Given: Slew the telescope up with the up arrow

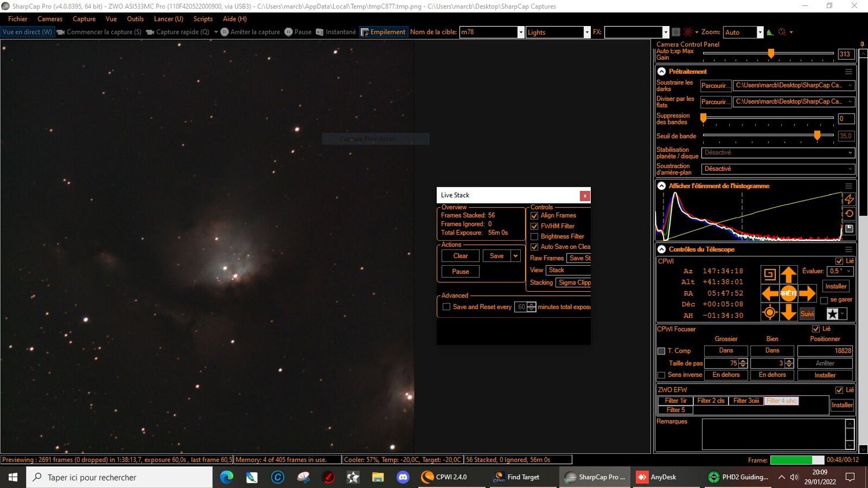Looking at the screenshot, I should tap(788, 274).
